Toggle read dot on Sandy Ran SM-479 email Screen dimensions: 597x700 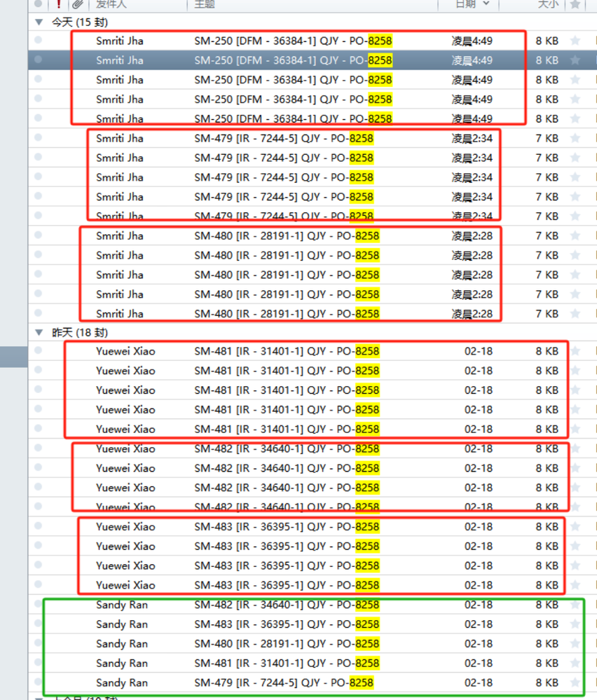pyautogui.click(x=38, y=682)
